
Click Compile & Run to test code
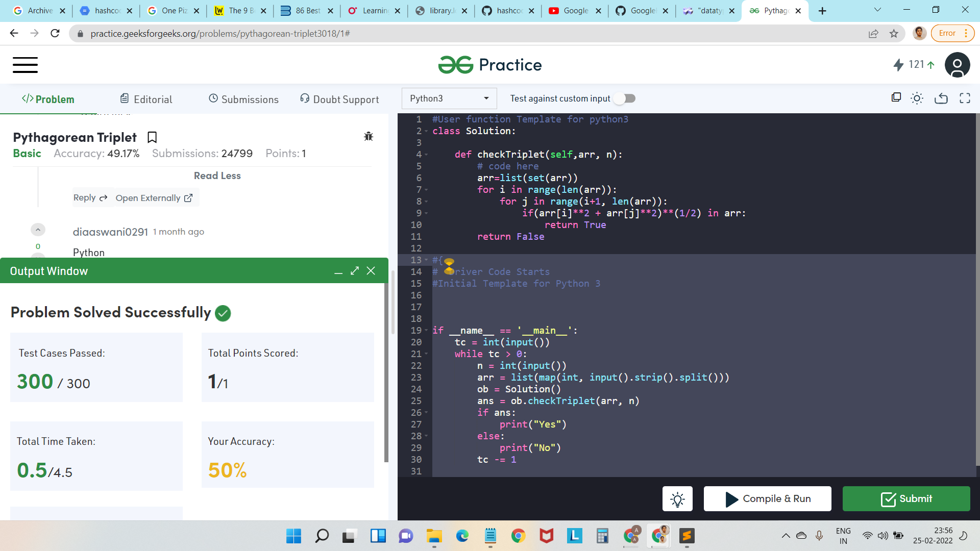tap(767, 498)
